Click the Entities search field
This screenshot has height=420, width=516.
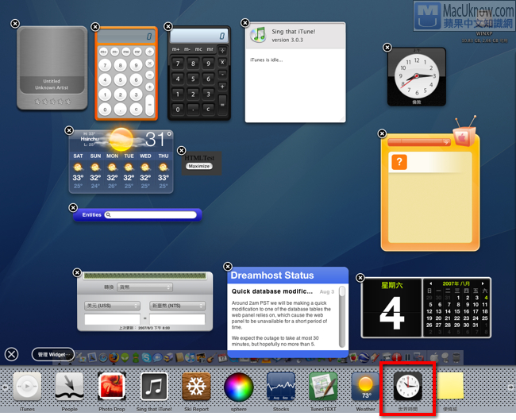[x=151, y=215]
